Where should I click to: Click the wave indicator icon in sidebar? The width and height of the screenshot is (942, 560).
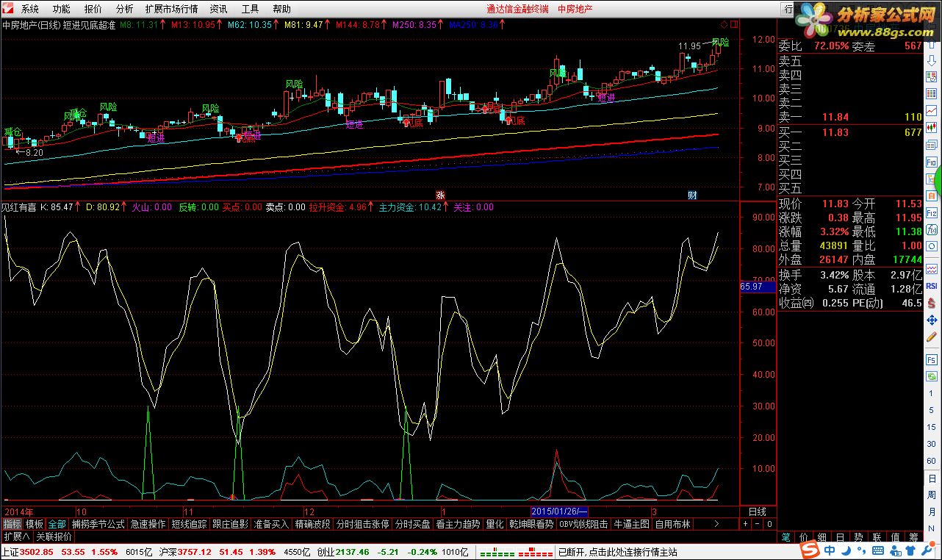931,269
